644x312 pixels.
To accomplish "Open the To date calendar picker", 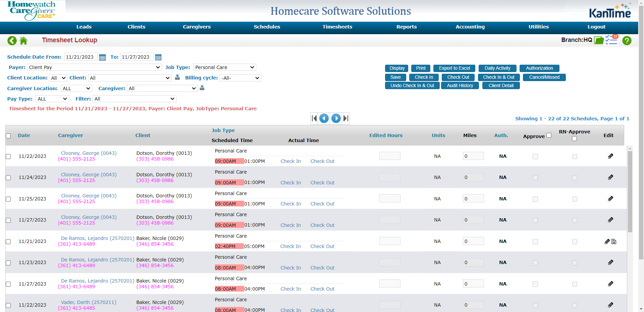I will point(158,57).
